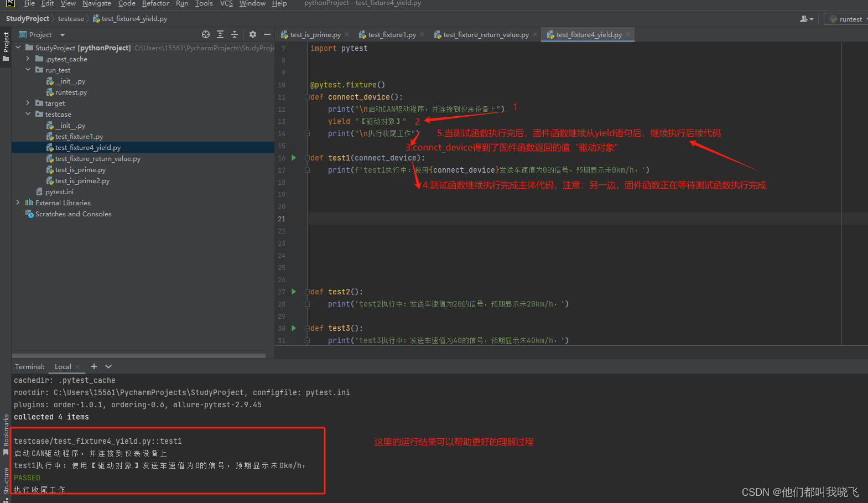
Task: Toggle the Bookmarks side tool window button
Action: pos(6,435)
